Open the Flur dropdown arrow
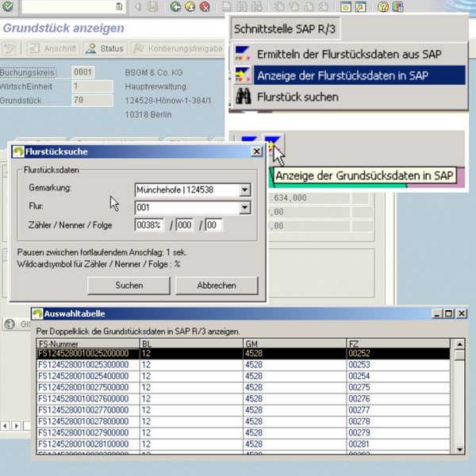 (244, 208)
